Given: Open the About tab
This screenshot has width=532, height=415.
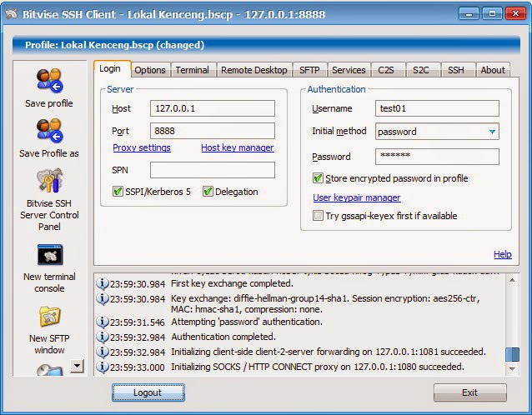Looking at the screenshot, I should click(x=493, y=70).
